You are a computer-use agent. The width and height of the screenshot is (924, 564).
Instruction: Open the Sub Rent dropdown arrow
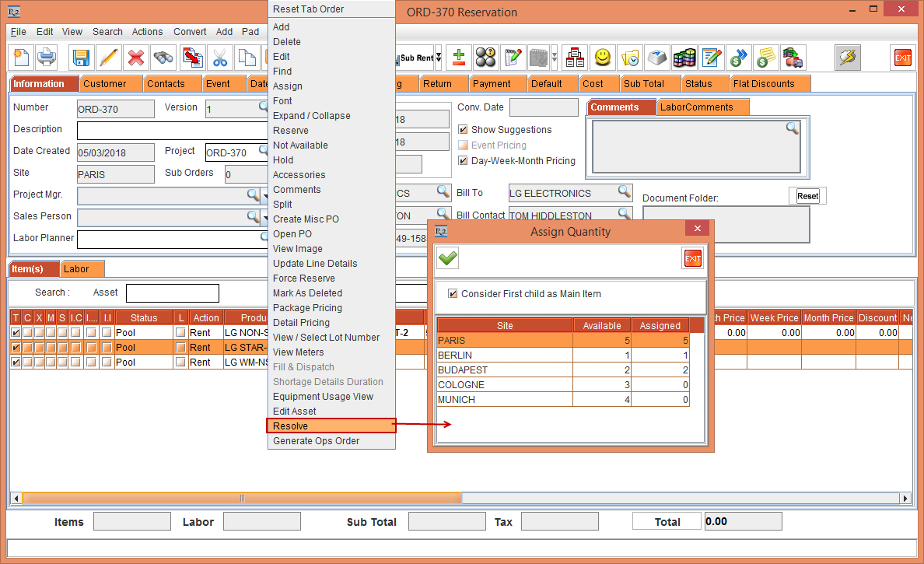438,58
